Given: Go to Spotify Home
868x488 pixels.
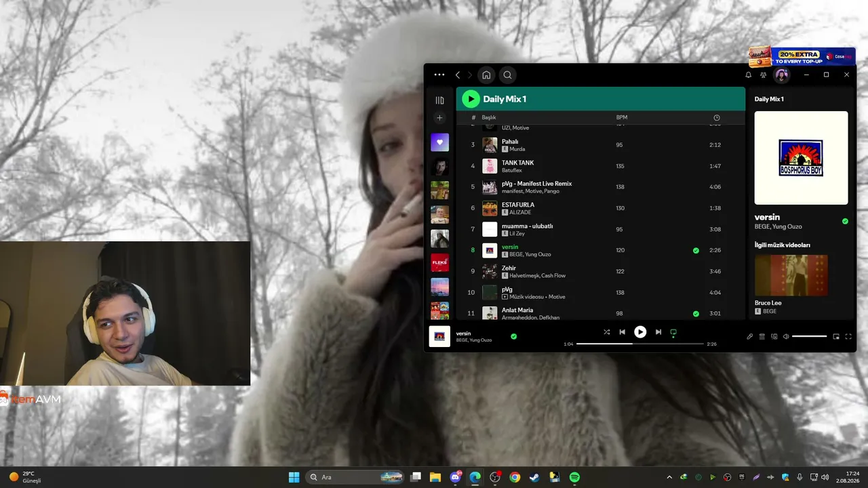Looking at the screenshot, I should coord(486,75).
